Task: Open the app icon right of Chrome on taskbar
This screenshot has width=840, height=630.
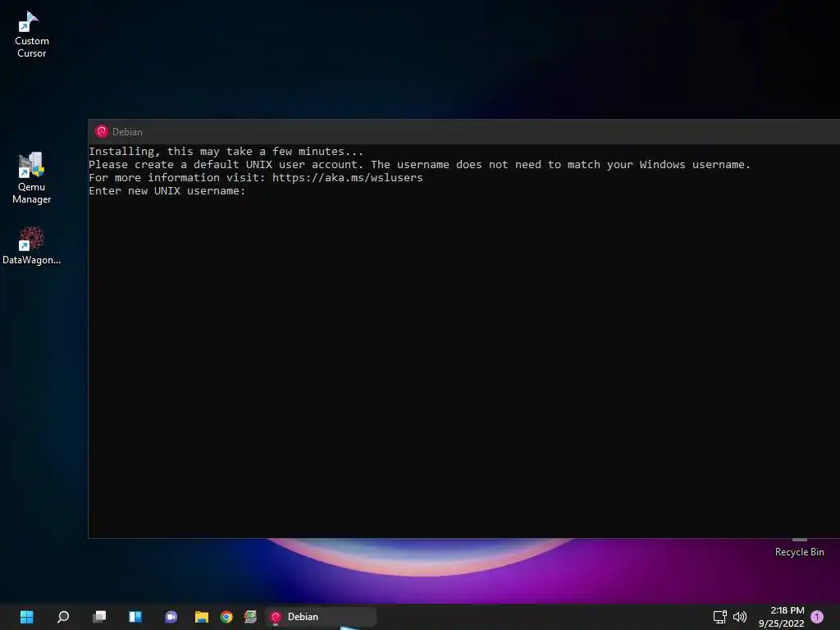Action: (x=250, y=617)
